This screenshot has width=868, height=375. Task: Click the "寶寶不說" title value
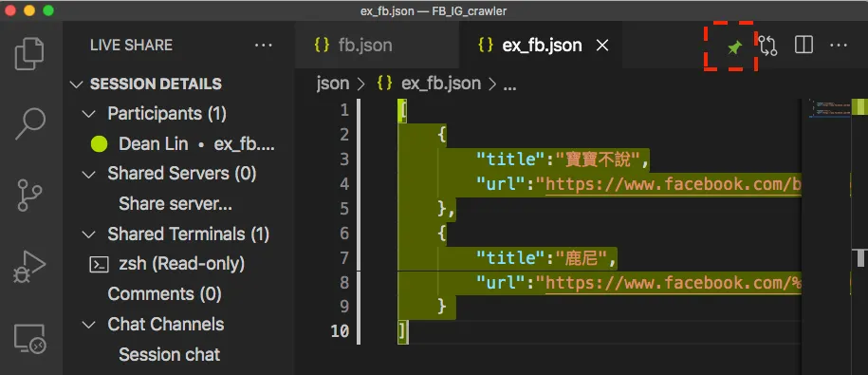point(599,159)
